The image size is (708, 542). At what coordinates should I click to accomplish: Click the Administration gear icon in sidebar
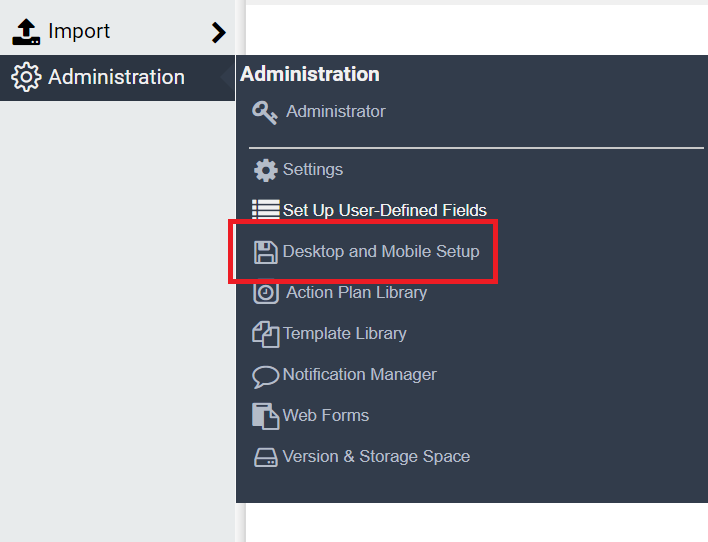26,77
